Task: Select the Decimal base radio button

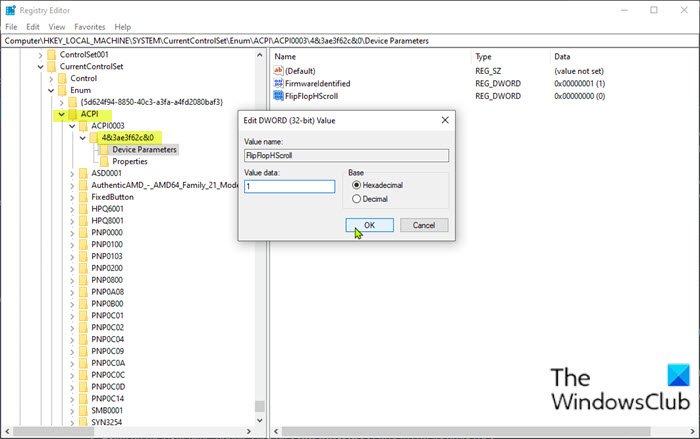Action: point(356,199)
